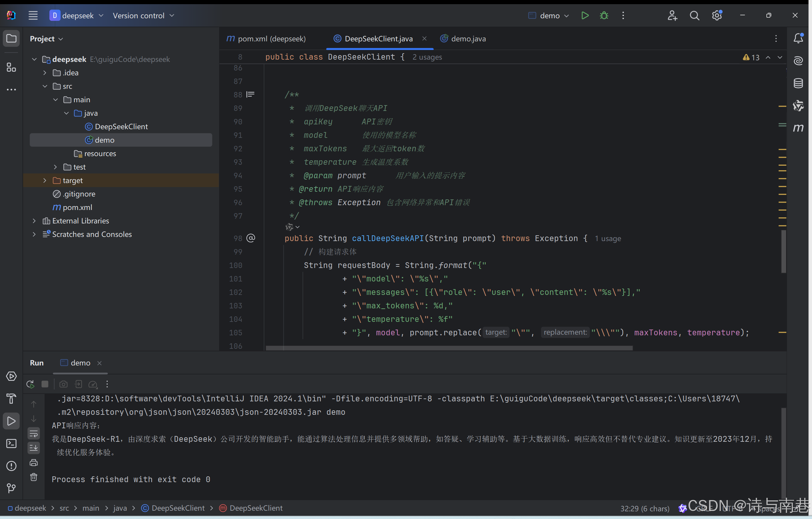Open the demo run configuration dropdown

[549, 15]
